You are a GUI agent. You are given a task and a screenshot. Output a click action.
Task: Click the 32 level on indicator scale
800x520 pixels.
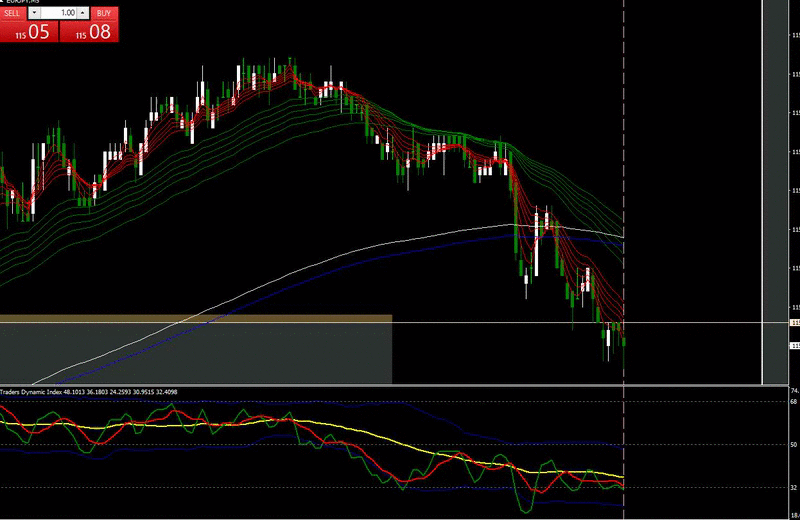(793, 487)
